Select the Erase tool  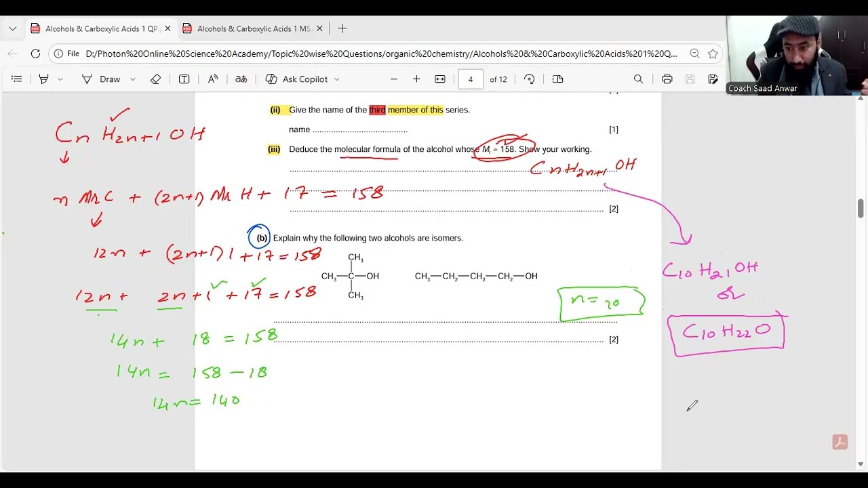[156, 79]
